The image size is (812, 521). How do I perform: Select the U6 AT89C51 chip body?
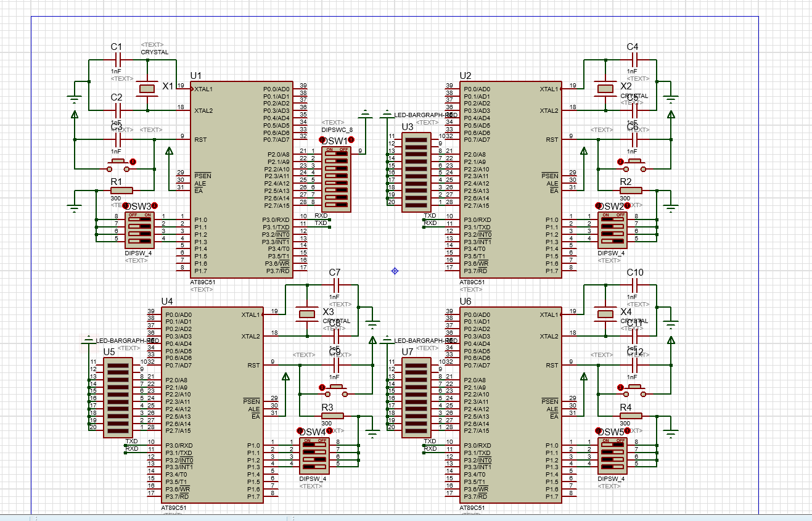coord(510,405)
